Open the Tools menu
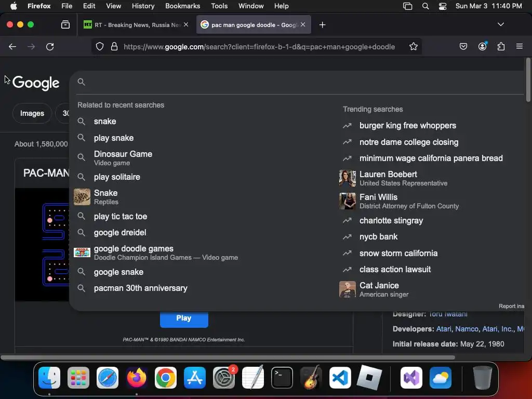 click(x=219, y=6)
